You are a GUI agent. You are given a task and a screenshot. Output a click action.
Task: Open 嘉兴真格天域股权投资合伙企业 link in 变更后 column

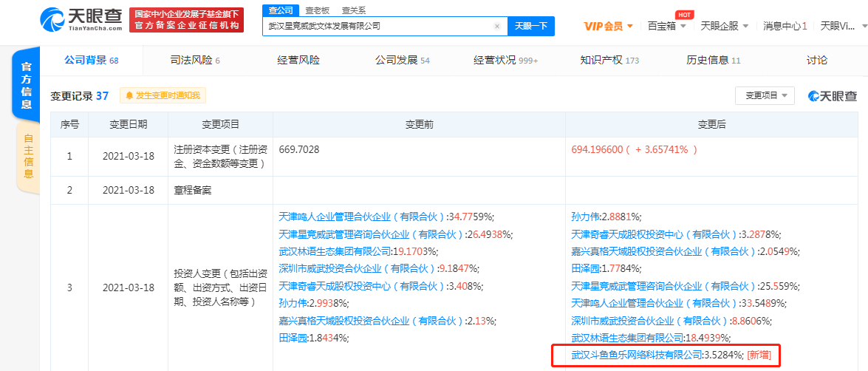pyautogui.click(x=664, y=252)
